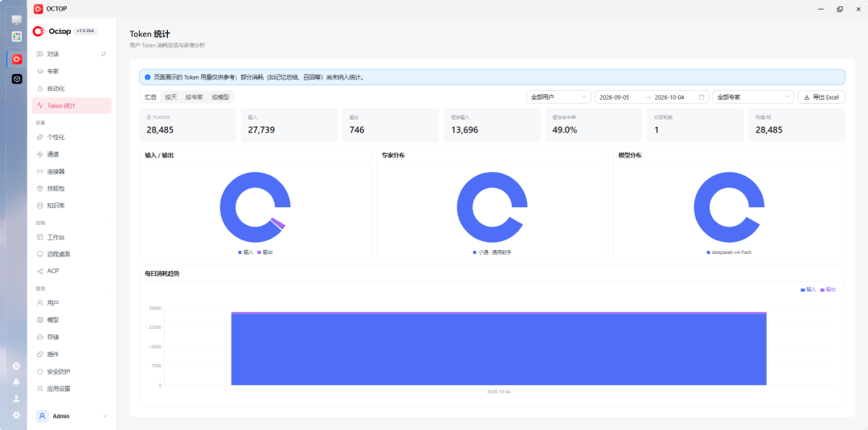
Task: Click the 输出 stat value 746
Action: point(357,130)
